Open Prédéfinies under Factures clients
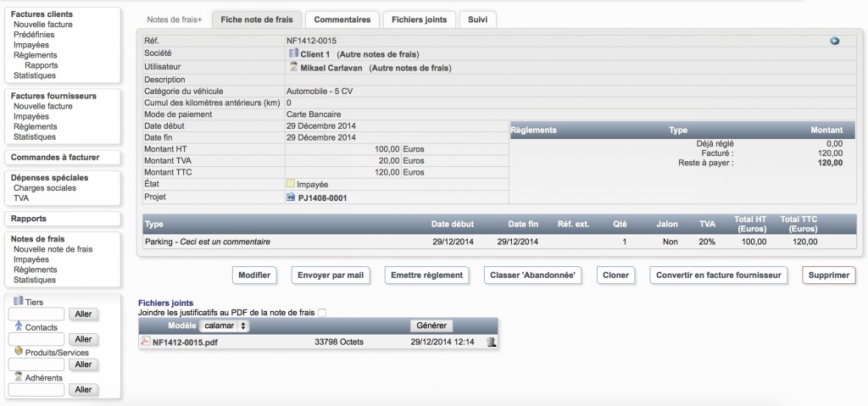Screen dimensions: 868x406 34,35
